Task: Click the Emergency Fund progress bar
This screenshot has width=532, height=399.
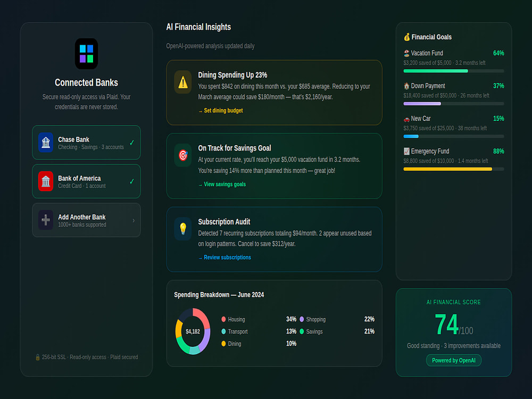Action: pos(454,169)
